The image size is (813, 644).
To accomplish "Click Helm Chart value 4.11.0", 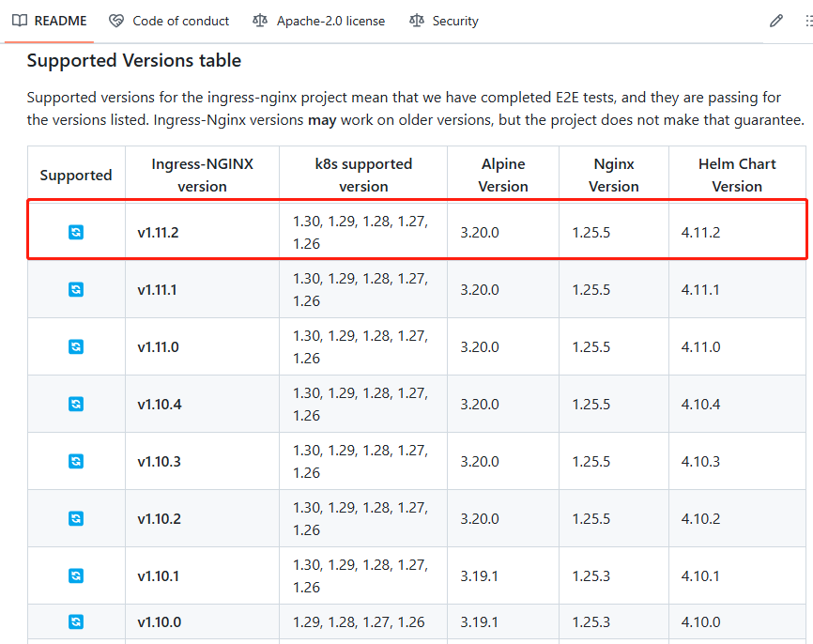I will point(700,347).
